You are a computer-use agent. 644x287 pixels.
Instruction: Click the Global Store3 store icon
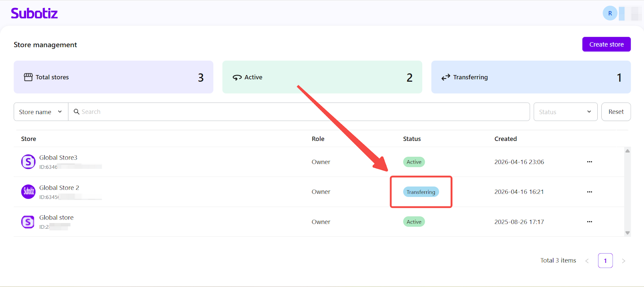coord(28,162)
